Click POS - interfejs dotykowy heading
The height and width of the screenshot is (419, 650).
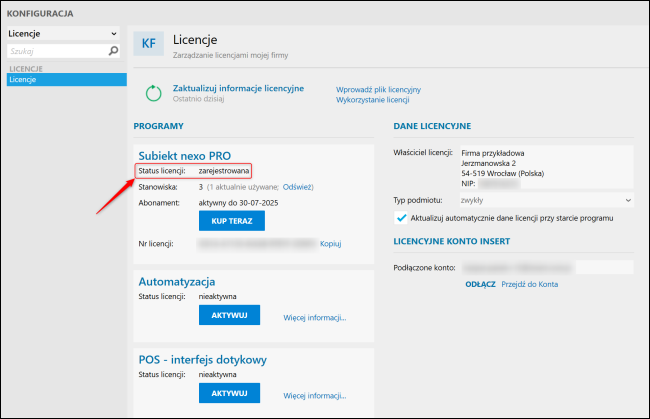coord(202,360)
